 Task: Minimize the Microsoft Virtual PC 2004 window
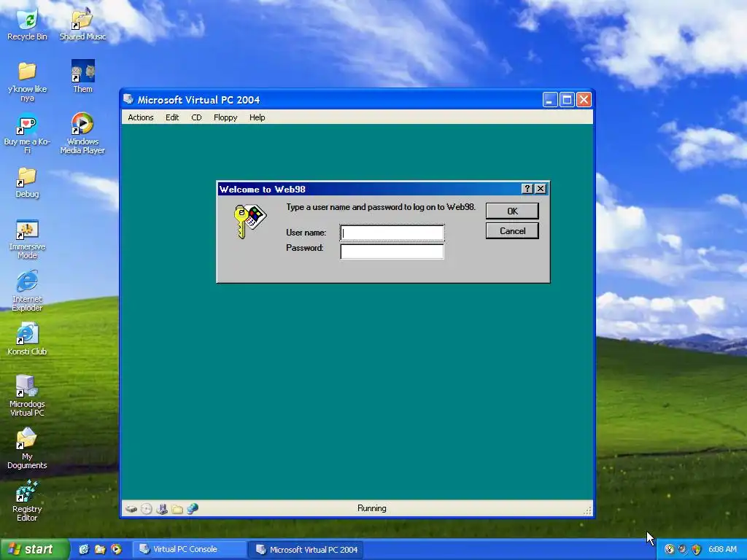tap(550, 99)
